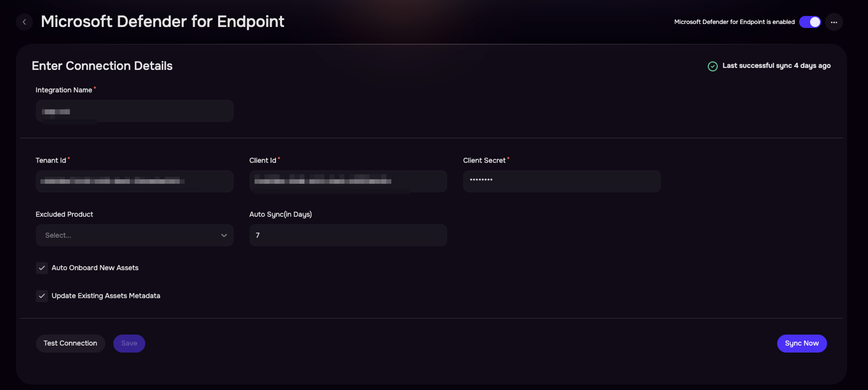Uncheck Auto Onboard New Assets checkbox
The image size is (868, 390).
pyautogui.click(x=42, y=268)
